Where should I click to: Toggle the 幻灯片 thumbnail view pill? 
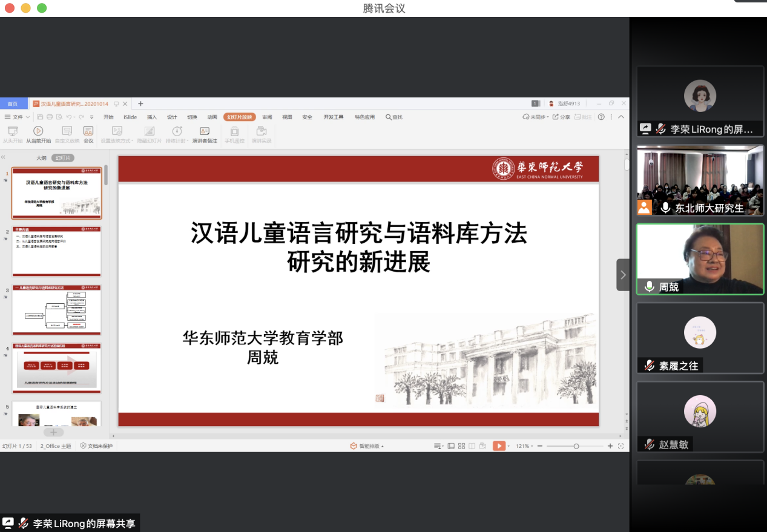63,158
